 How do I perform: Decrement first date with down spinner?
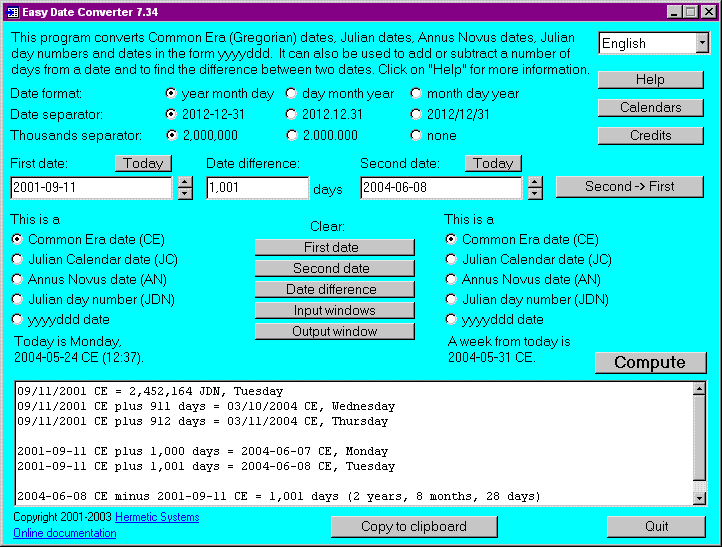185,193
